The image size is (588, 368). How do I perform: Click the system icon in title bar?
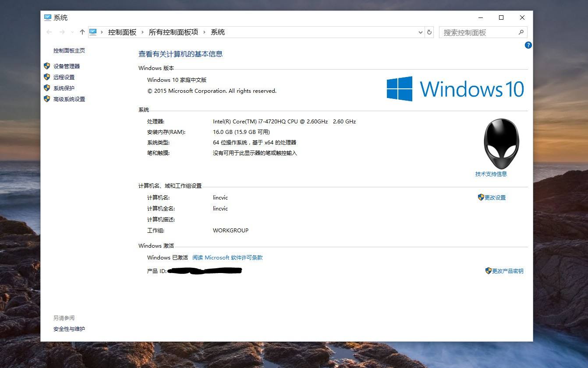pos(48,18)
